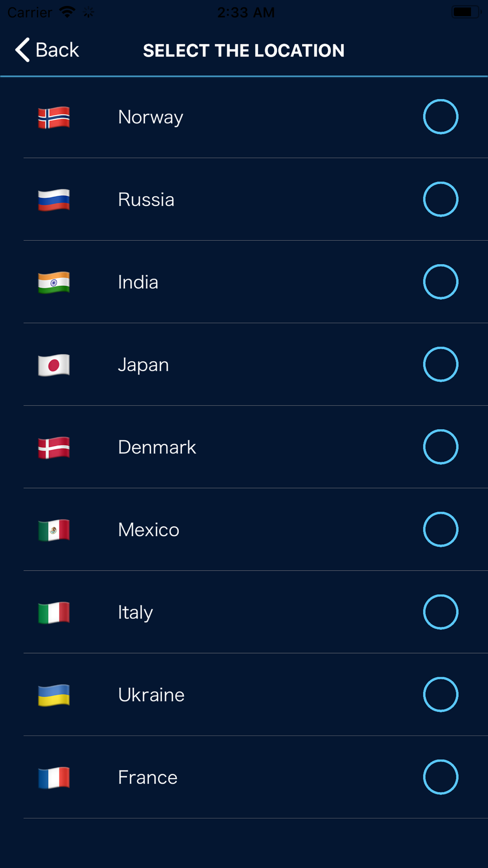Tap the Japan flag icon
This screenshot has width=488, height=868.
pos(54,365)
